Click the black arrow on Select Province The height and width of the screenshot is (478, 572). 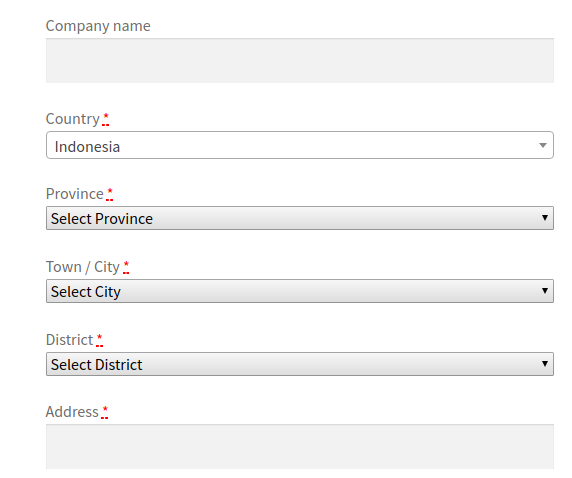[545, 217]
